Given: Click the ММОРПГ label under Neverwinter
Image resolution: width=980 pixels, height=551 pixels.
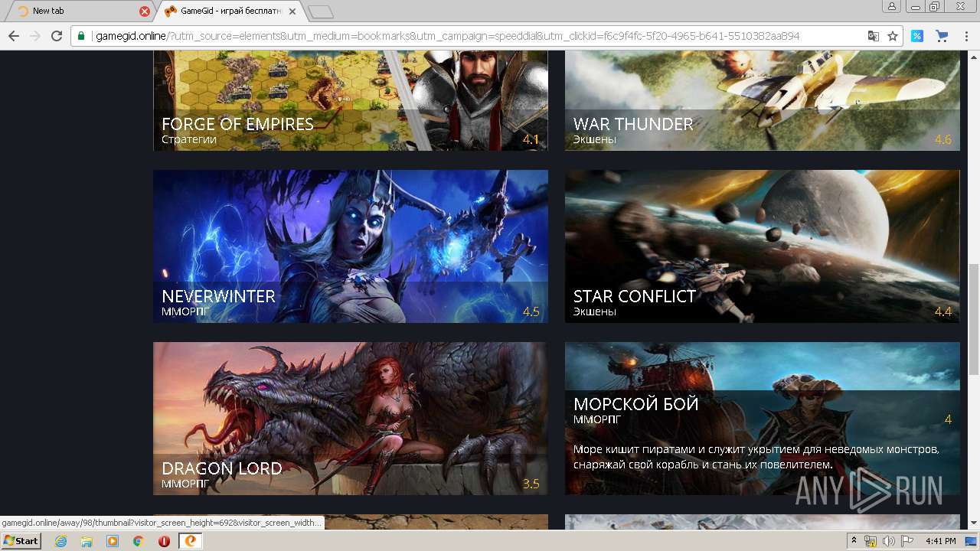Looking at the screenshot, I should coord(185,312).
